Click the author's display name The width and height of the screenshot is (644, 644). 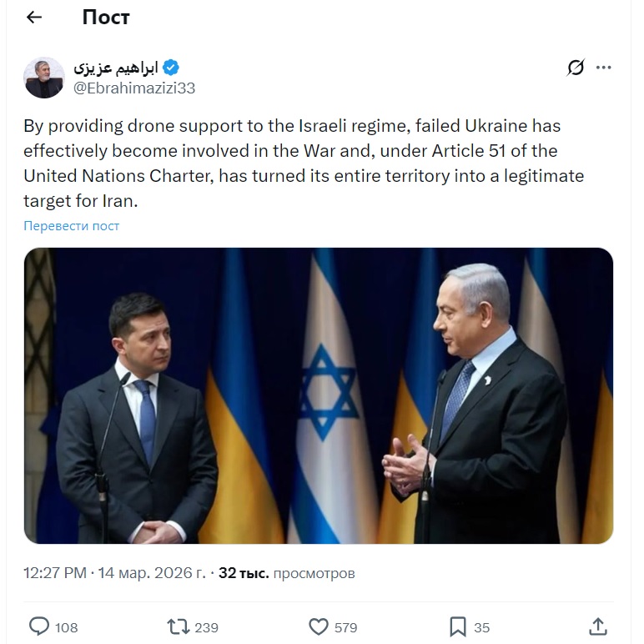point(115,68)
